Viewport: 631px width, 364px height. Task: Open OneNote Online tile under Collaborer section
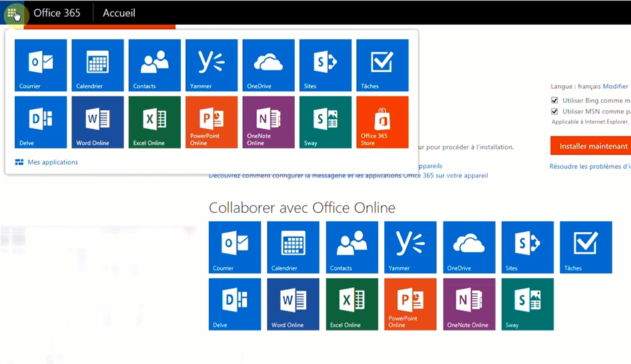click(x=469, y=305)
